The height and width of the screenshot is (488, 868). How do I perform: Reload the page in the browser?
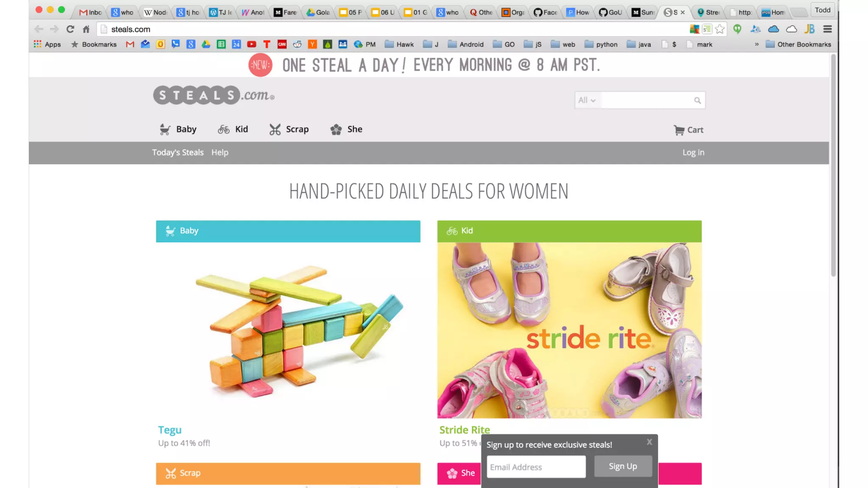click(70, 29)
